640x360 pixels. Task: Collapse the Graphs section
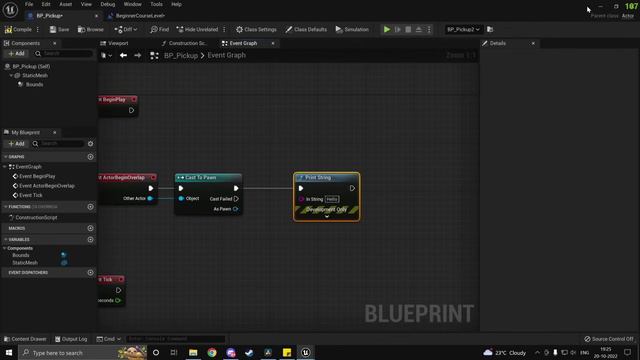(5, 157)
